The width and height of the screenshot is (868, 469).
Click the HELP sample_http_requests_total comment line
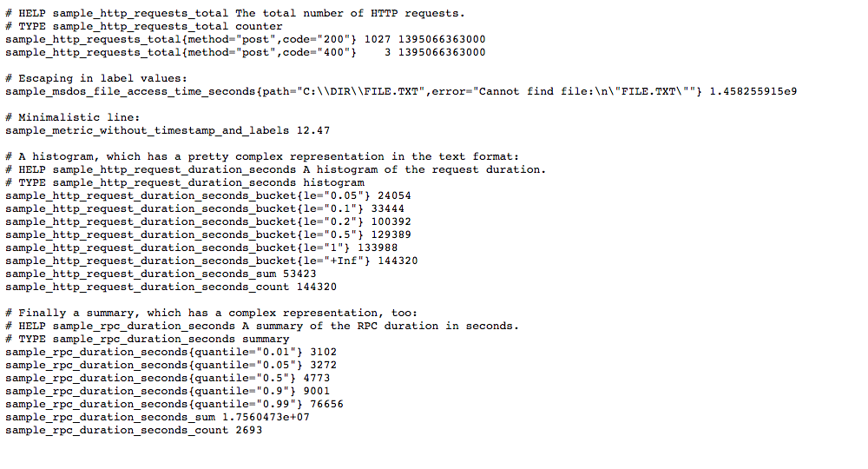(x=234, y=13)
